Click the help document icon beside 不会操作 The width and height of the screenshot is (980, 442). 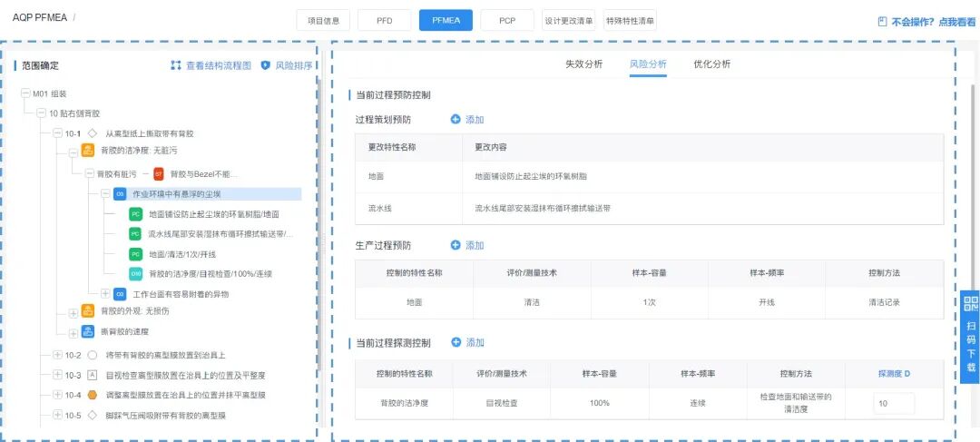tap(883, 21)
